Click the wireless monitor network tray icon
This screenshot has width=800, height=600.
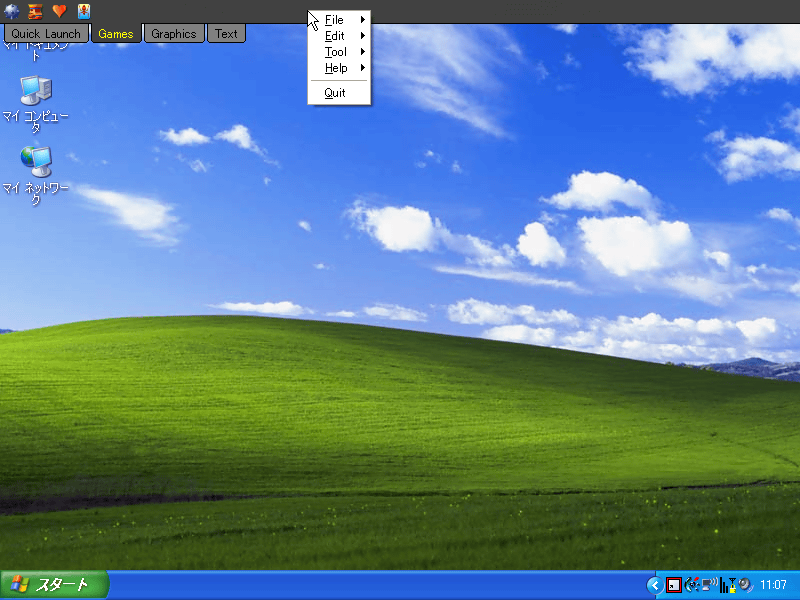[x=709, y=585]
